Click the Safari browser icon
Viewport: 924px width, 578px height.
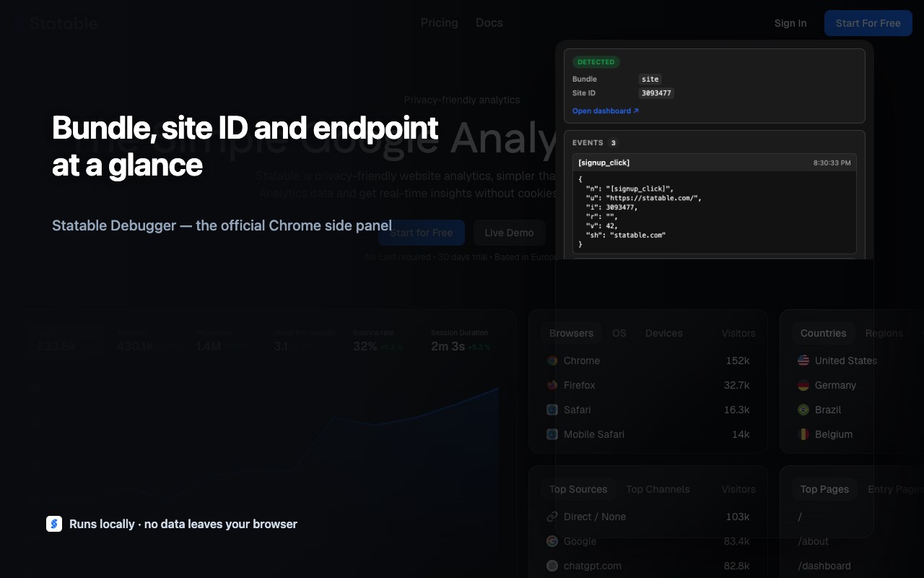click(552, 410)
